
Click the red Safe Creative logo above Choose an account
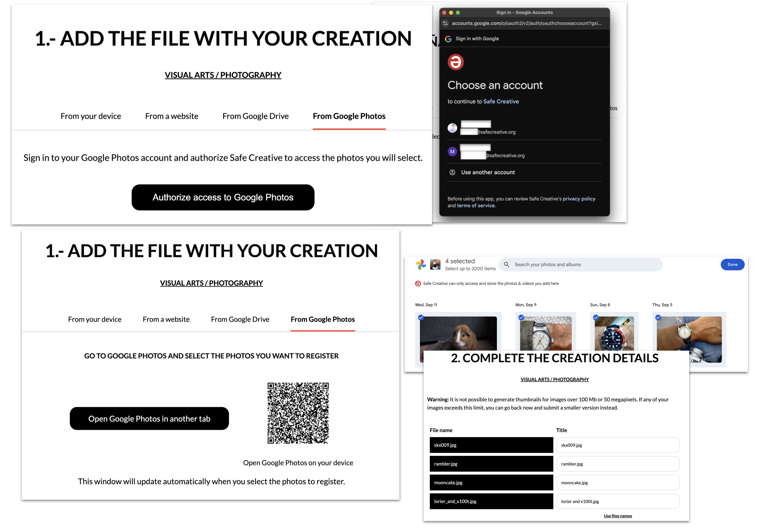(x=455, y=62)
